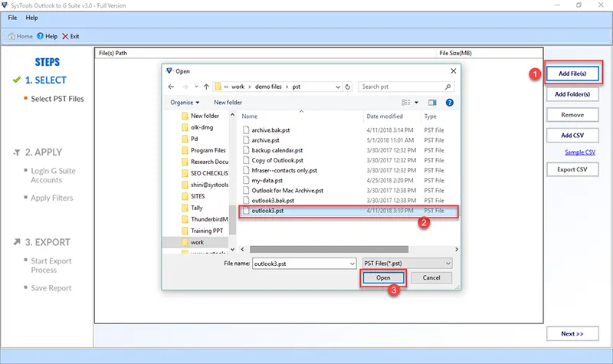
Task: Select the ThunderbirdM folder
Action: tap(205, 219)
